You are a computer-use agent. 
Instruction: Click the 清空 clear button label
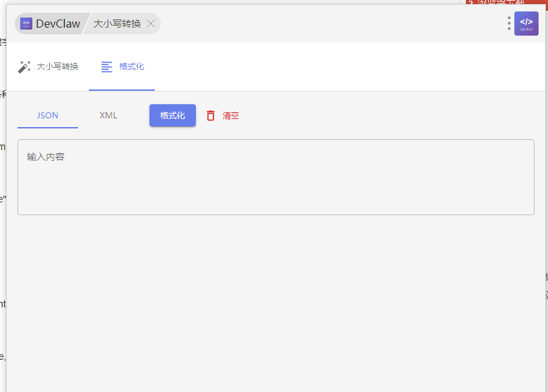click(231, 116)
